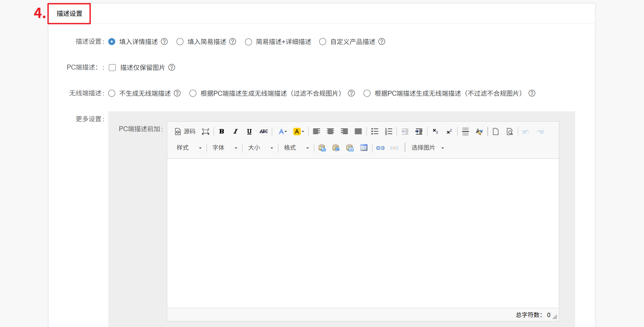Click the superscript icon
This screenshot has height=327, width=644.
point(449,132)
